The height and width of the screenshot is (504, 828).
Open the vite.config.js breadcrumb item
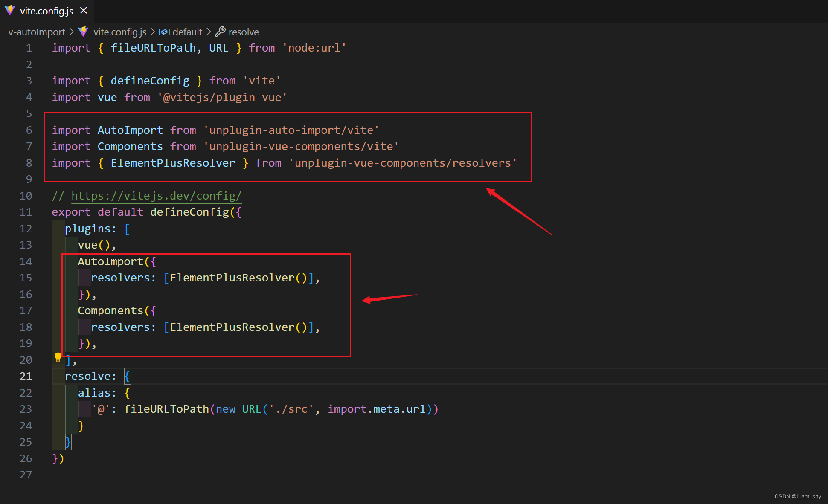click(x=120, y=32)
